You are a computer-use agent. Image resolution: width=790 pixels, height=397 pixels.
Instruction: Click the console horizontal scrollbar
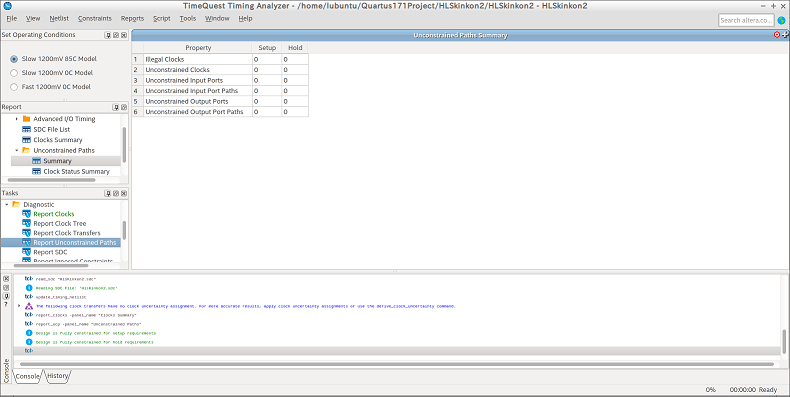[397, 364]
